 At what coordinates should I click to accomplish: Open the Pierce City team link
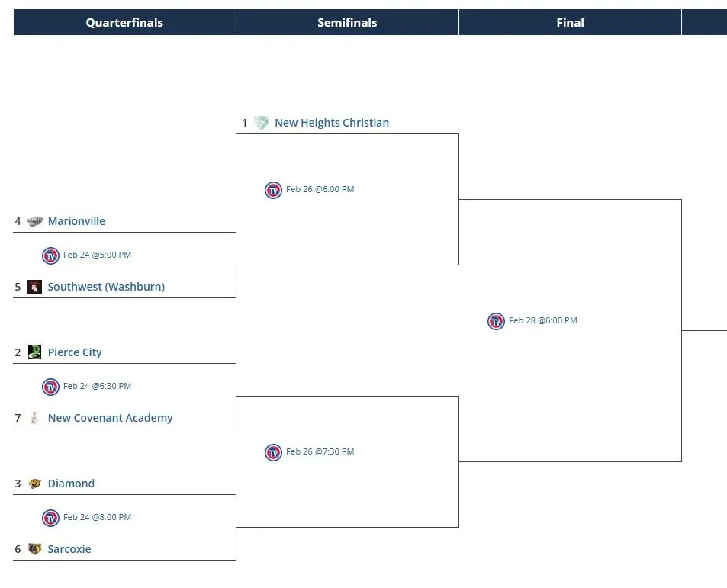pos(75,352)
